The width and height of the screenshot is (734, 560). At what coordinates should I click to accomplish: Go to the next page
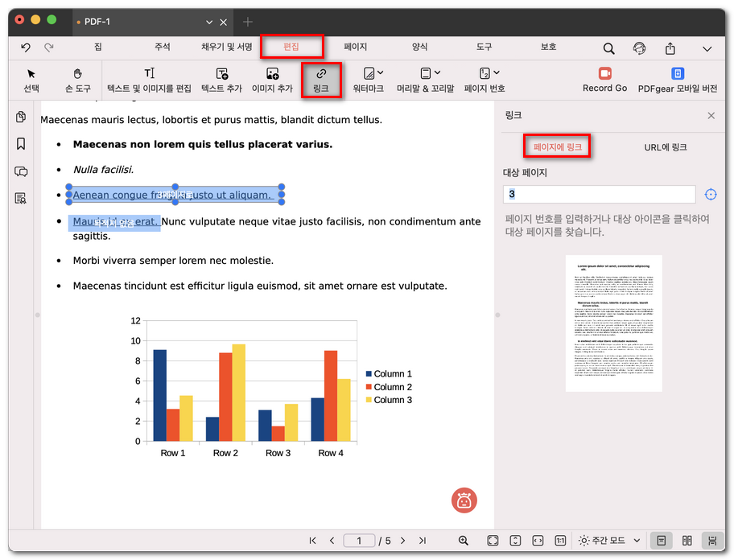tap(403, 541)
